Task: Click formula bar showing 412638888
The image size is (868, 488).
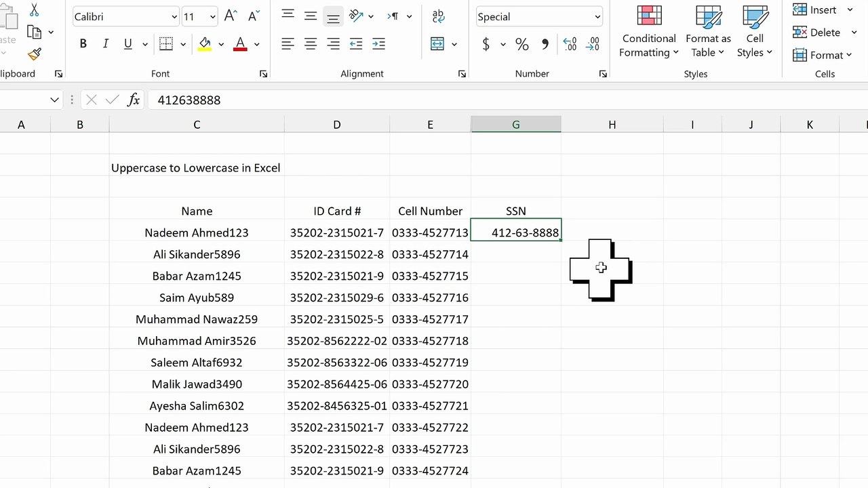Action: [x=507, y=100]
